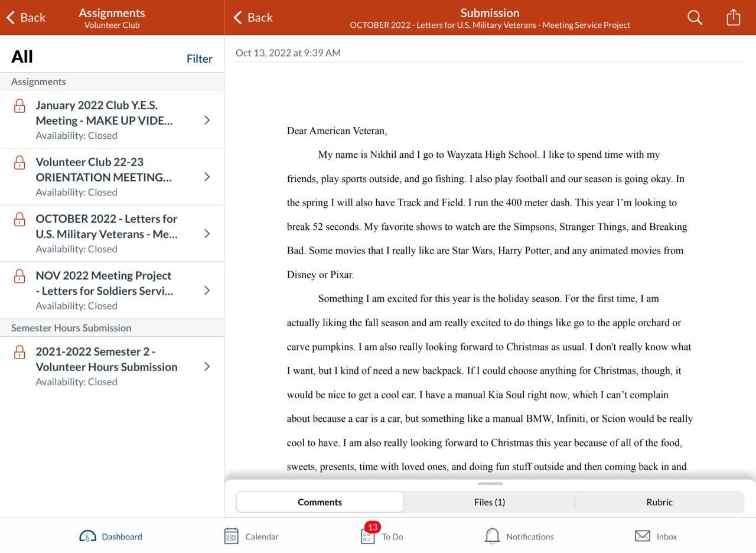Open 2021-2022 Semester 2 Volunteer Hours Submission

pos(112,366)
